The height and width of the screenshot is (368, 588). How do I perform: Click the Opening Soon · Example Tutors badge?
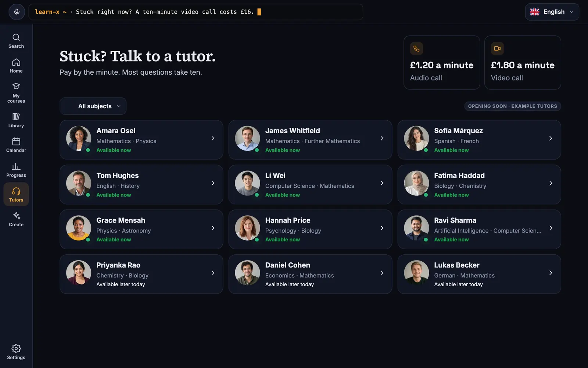pos(512,106)
